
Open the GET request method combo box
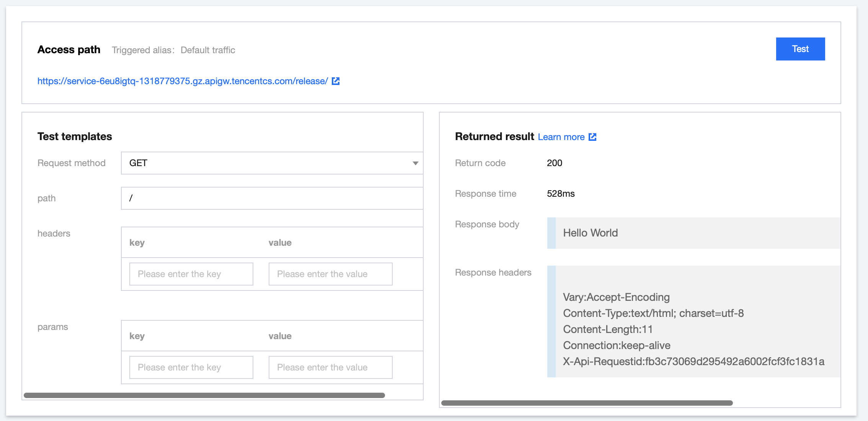pos(268,163)
